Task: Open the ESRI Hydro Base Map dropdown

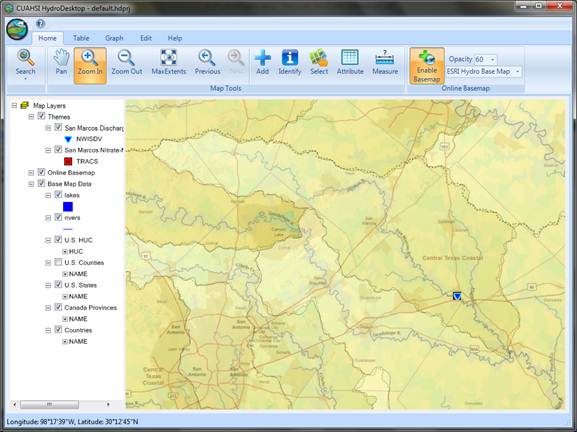Action: pyautogui.click(x=517, y=71)
